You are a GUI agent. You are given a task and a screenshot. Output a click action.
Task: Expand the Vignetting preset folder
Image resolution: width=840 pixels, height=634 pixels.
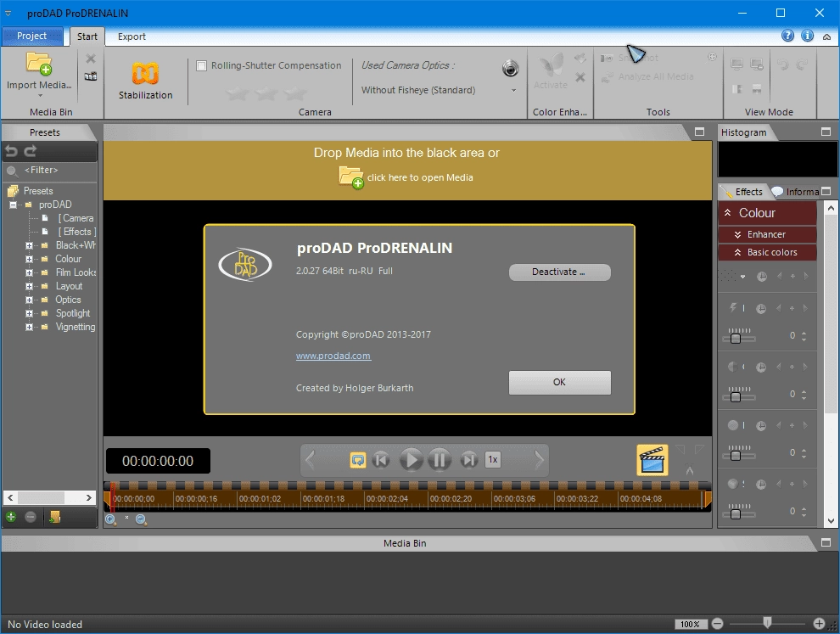pos(29,327)
